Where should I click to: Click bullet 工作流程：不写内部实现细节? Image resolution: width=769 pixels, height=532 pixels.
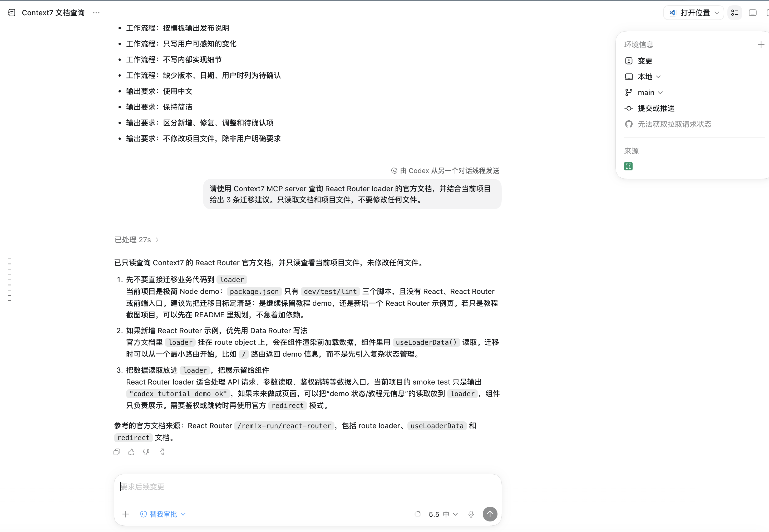point(174,59)
